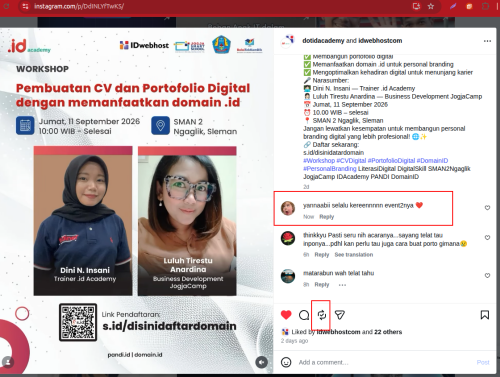This screenshot has width=500, height=377.
Task: Open the install app icon in address bar
Action: (416, 6)
